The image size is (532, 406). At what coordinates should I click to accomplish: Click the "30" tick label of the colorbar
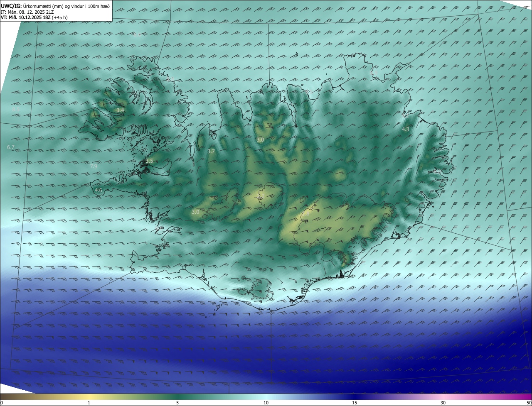click(443, 403)
